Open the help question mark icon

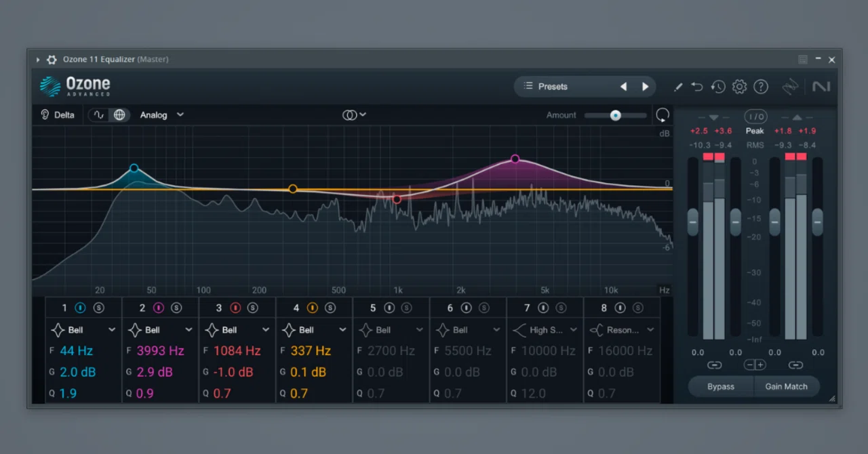(x=761, y=87)
